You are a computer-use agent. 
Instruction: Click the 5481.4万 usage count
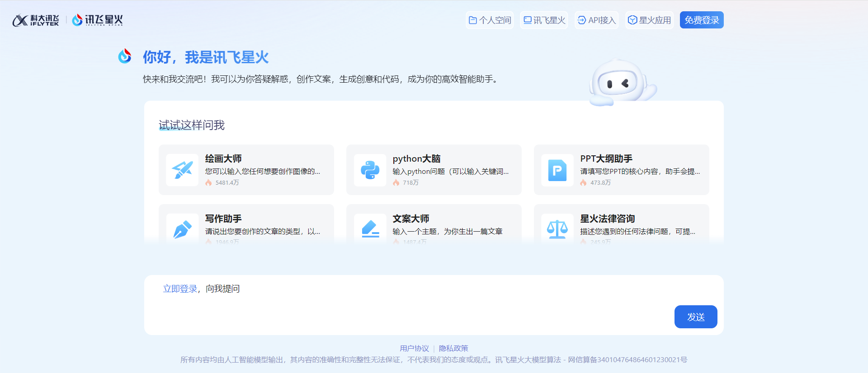click(x=227, y=182)
